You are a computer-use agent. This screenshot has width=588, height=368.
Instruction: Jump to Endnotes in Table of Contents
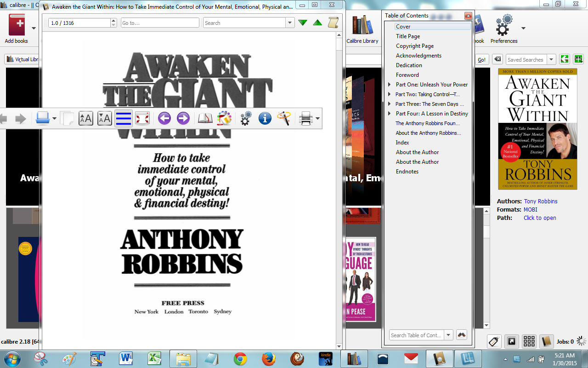click(x=407, y=172)
